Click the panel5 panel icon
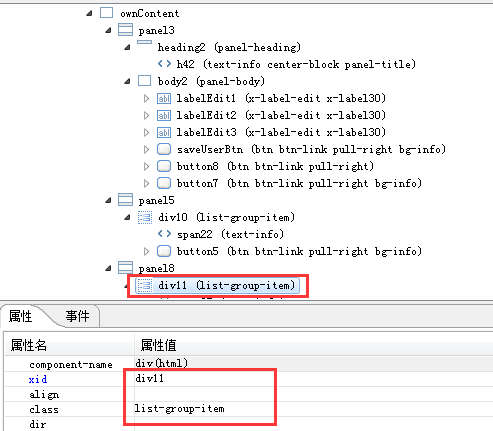The height and width of the screenshot is (431, 493). pos(125,200)
